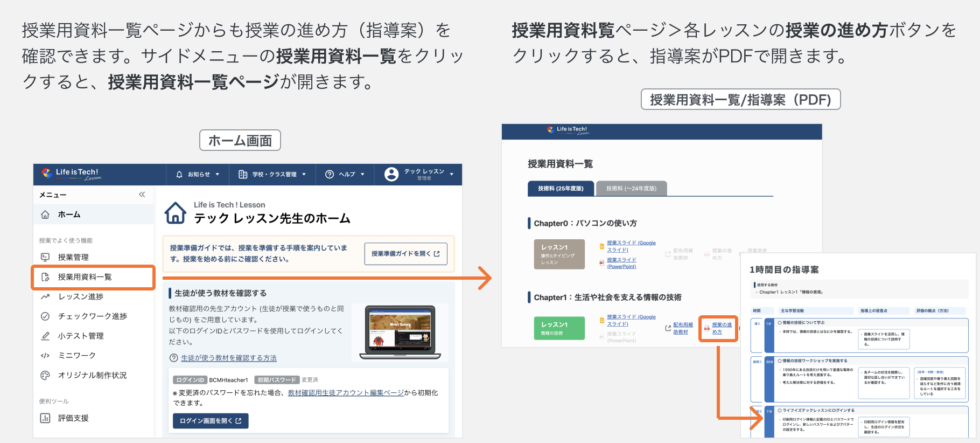Click the 授業用資料一覧 document icon
Image resolution: width=980 pixels, height=443 pixels.
coord(45,277)
